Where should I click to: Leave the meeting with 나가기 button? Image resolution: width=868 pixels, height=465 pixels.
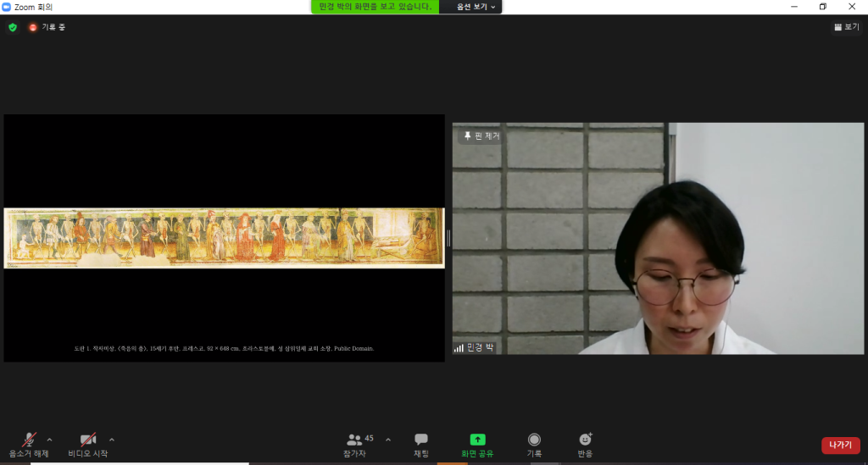(840, 445)
